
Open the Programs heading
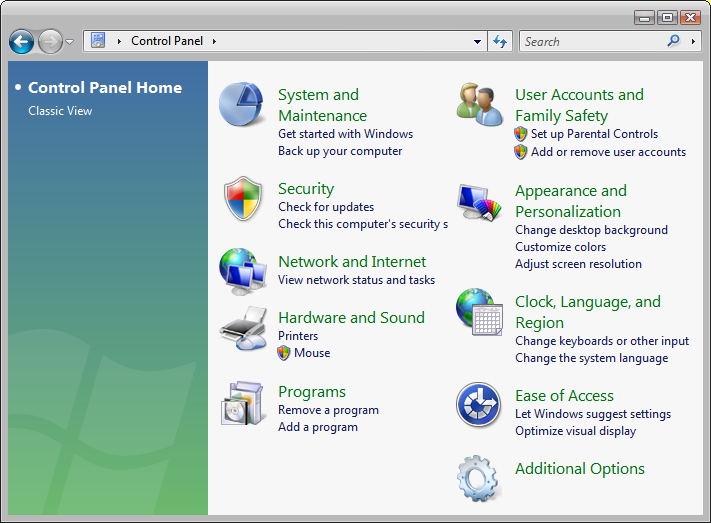pyautogui.click(x=312, y=391)
